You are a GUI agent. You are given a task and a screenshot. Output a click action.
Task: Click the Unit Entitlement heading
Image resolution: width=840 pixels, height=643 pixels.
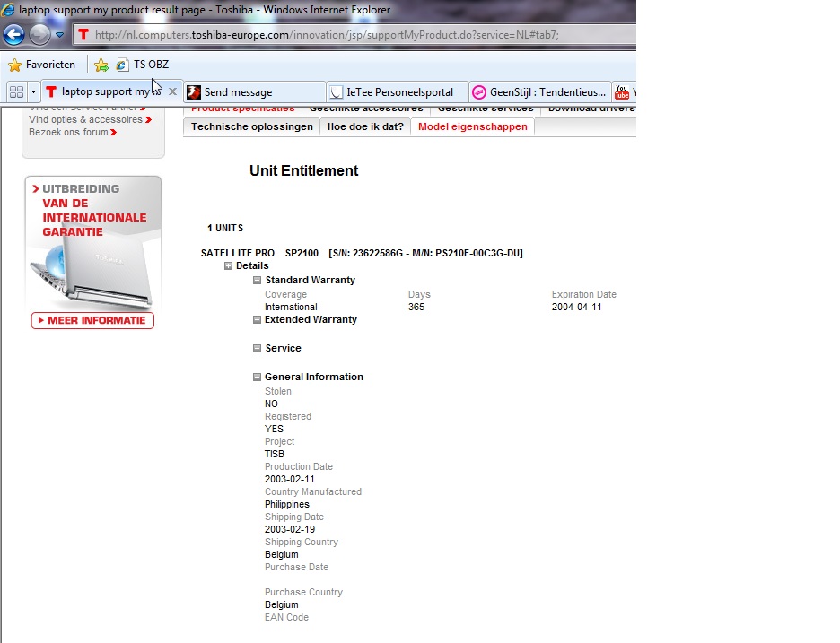[303, 170]
